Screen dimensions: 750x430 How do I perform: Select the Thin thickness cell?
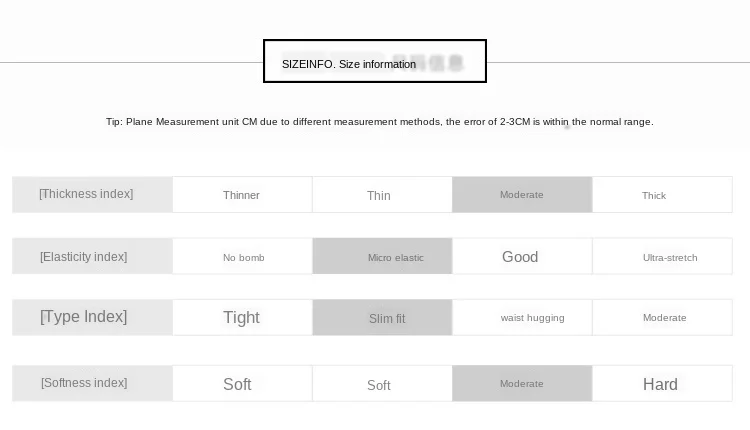382,195
